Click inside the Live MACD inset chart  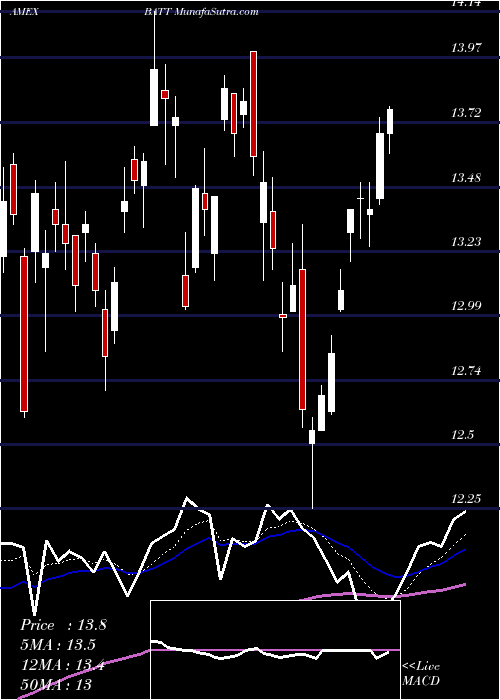point(275,650)
